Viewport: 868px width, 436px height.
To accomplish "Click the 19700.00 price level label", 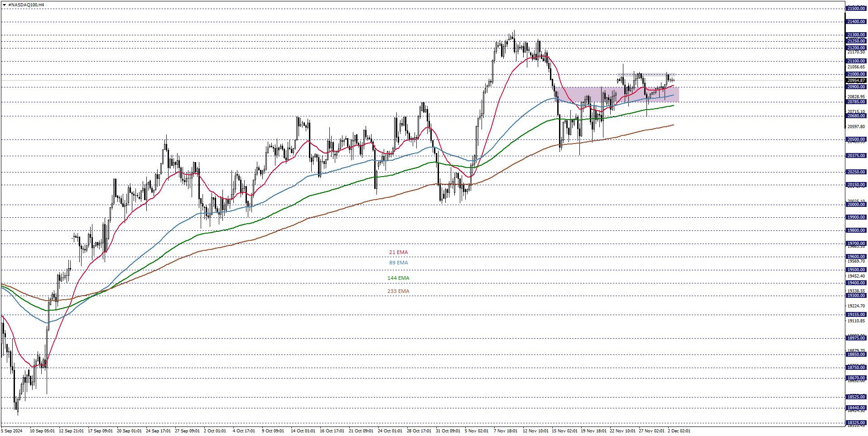I will click(856, 244).
